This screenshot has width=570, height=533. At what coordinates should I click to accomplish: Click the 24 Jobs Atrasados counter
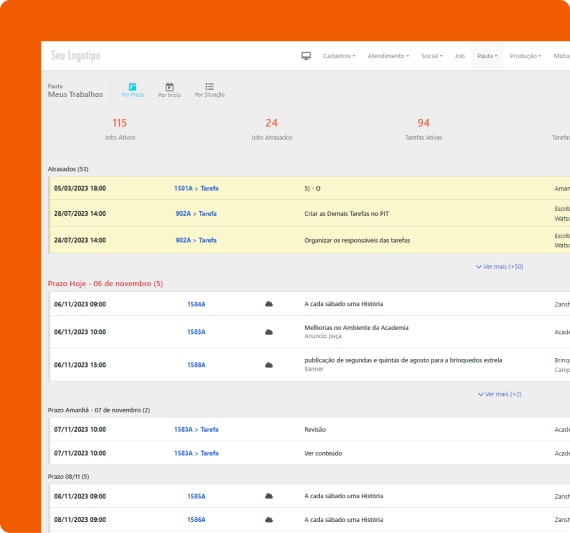[x=272, y=129]
